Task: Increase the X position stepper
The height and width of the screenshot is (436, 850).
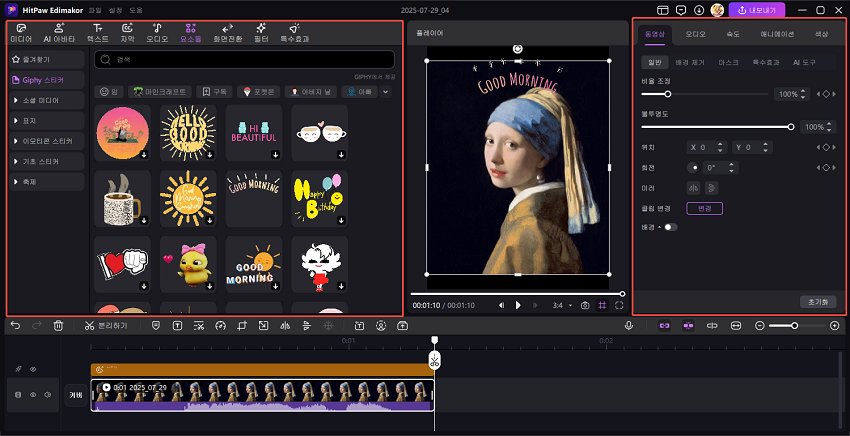Action: (720, 144)
